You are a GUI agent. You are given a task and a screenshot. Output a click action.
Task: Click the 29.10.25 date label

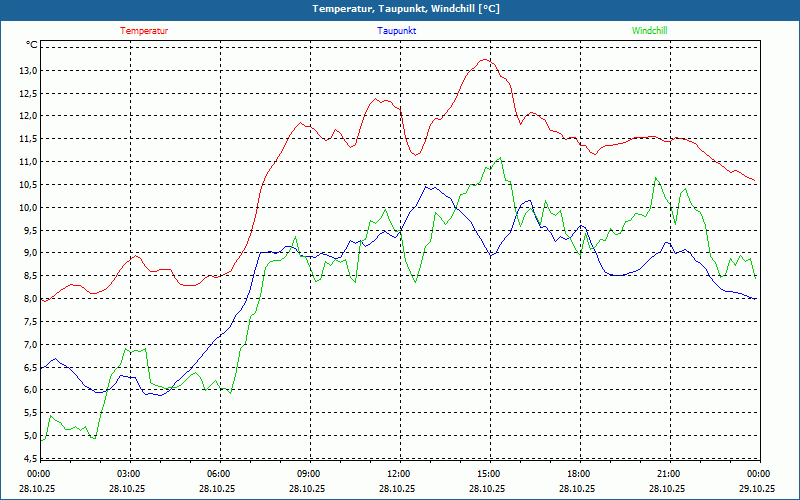tap(758, 489)
